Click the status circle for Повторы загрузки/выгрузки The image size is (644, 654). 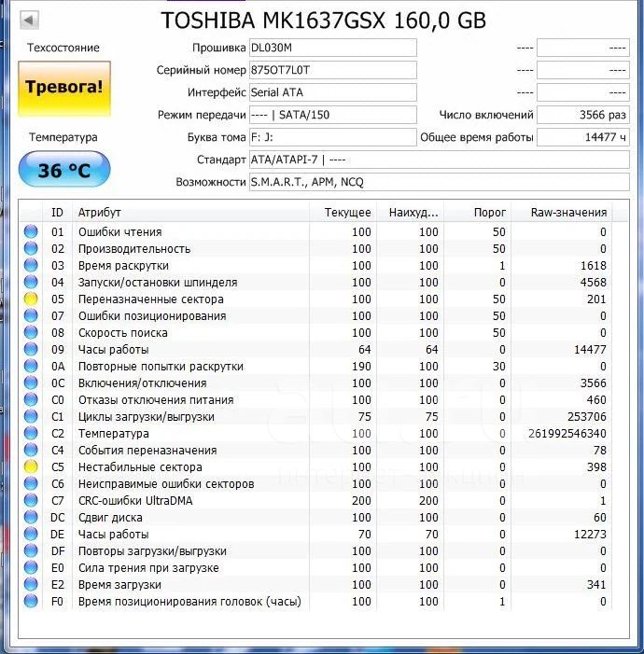pyautogui.click(x=31, y=550)
